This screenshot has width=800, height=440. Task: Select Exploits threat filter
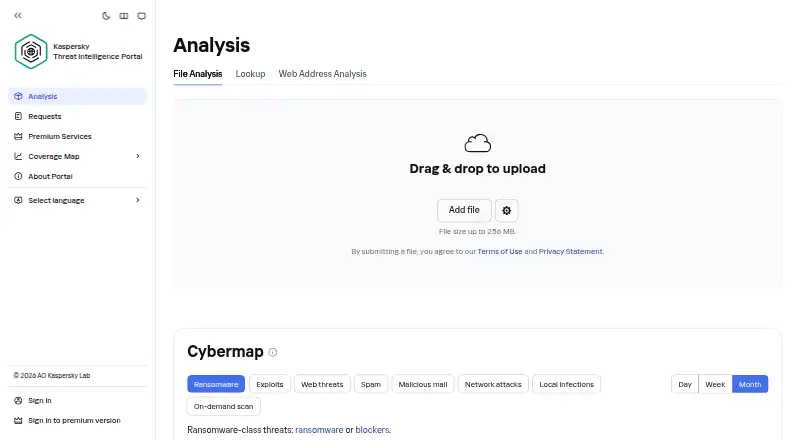[270, 384]
